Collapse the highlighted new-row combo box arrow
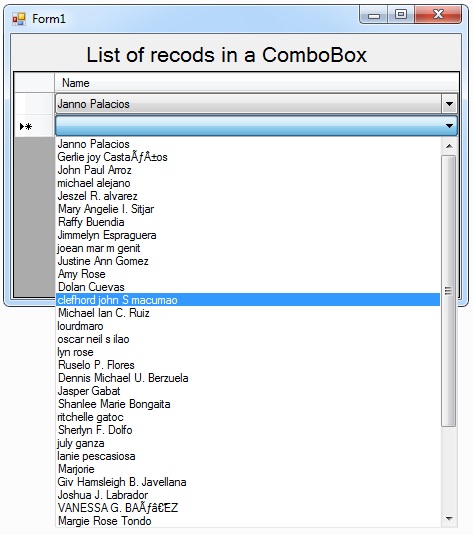Screen dimensions: 473x535 (449, 126)
